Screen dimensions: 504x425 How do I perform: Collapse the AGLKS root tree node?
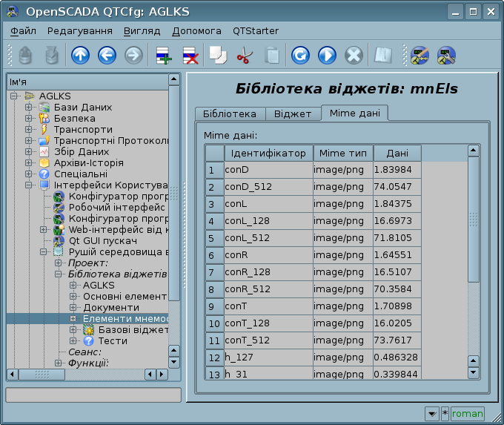(x=14, y=96)
